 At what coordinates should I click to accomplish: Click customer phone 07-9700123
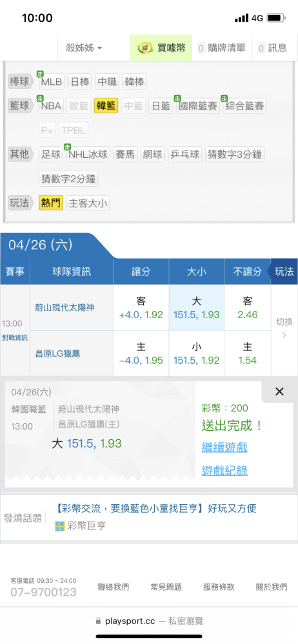44,592
